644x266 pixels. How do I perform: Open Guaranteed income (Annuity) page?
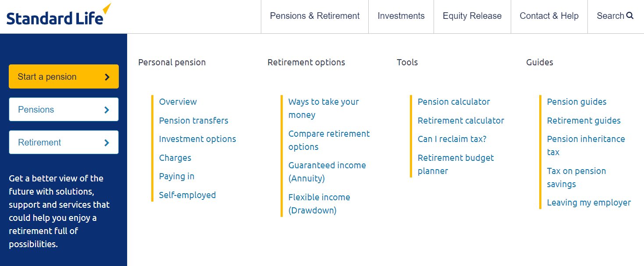[x=327, y=171]
